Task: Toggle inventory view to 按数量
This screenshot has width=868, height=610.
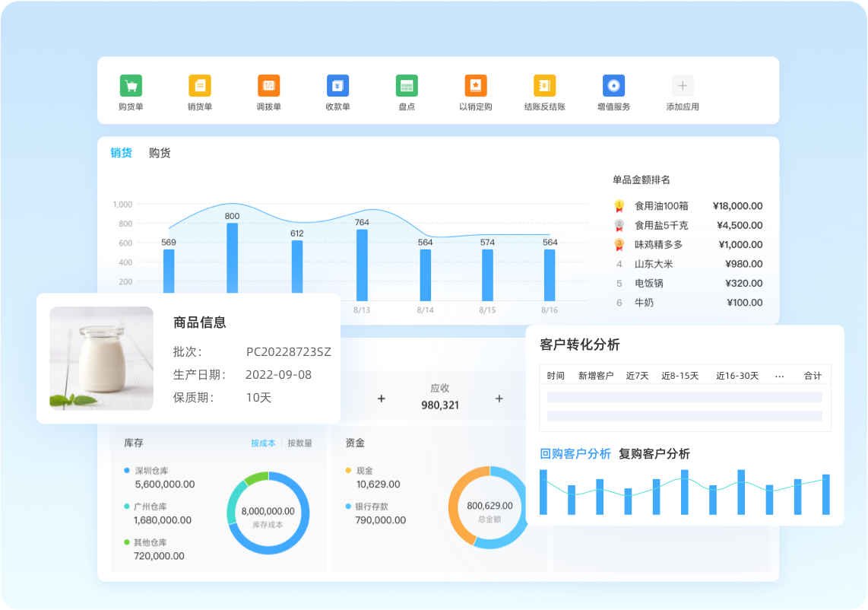Action: [x=299, y=443]
